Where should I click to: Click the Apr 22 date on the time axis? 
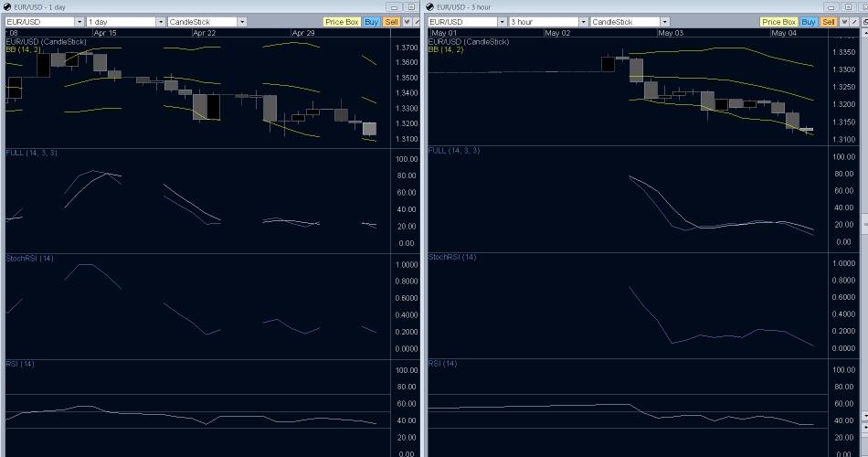click(205, 33)
